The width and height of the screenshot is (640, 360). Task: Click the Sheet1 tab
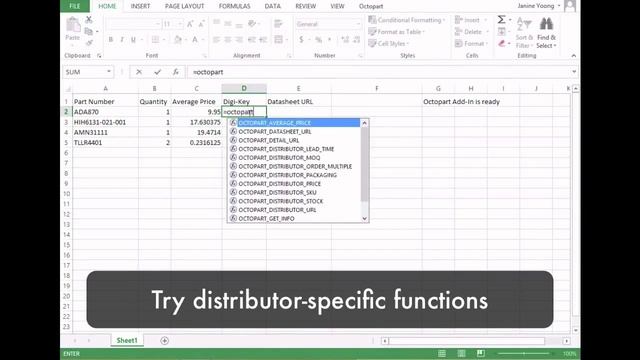coord(127,340)
